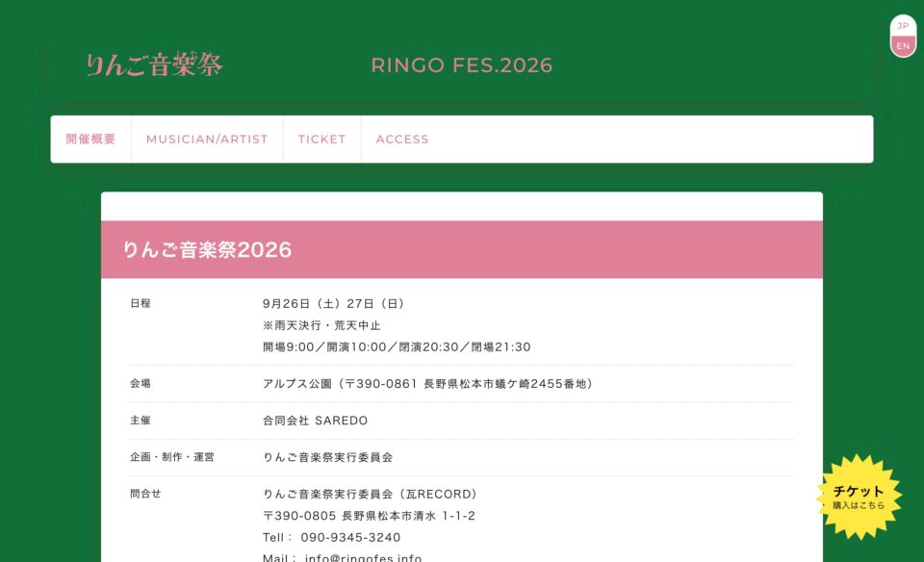
Task: Click the りんご音楽祭 logo
Action: point(154,64)
